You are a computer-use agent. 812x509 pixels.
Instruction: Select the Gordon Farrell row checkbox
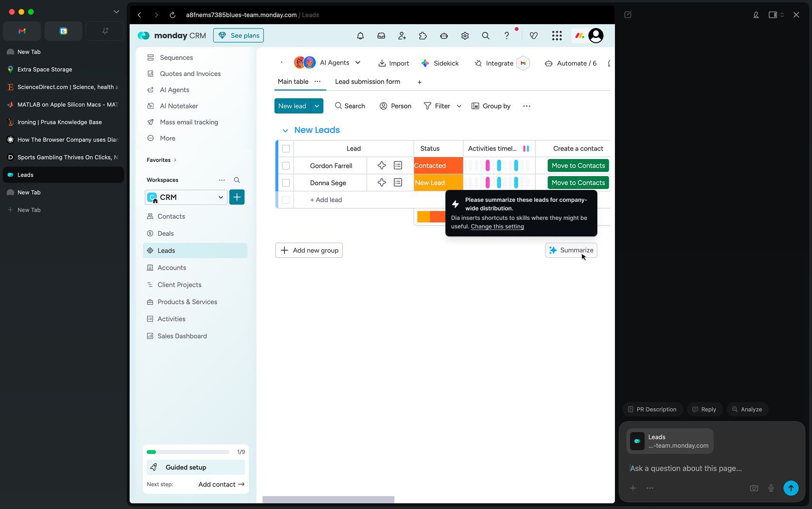(286, 166)
